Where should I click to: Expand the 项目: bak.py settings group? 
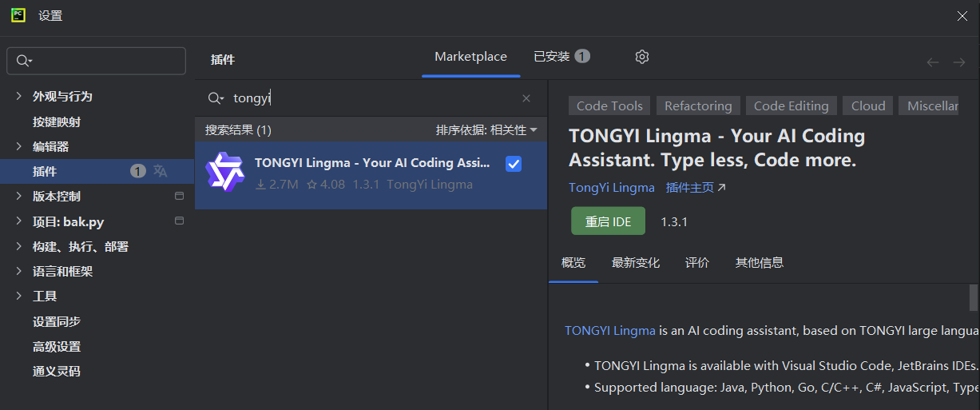(19, 221)
